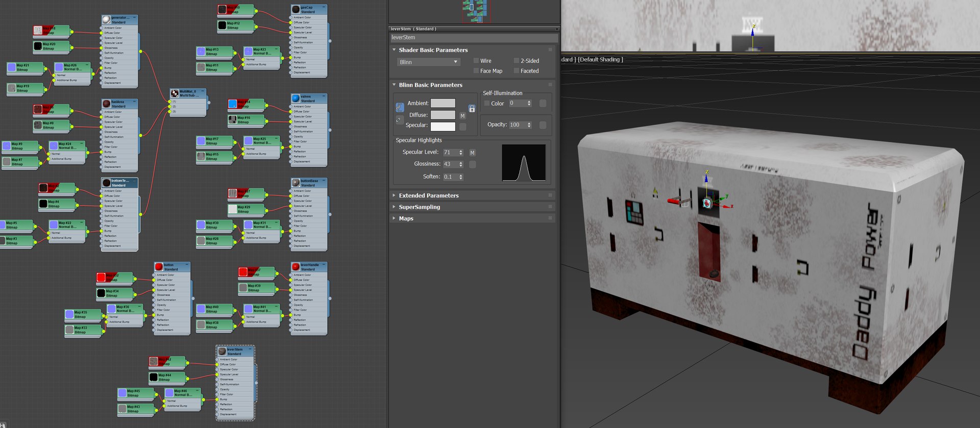Click the Self-Illumination value spinner arrows

click(529, 104)
